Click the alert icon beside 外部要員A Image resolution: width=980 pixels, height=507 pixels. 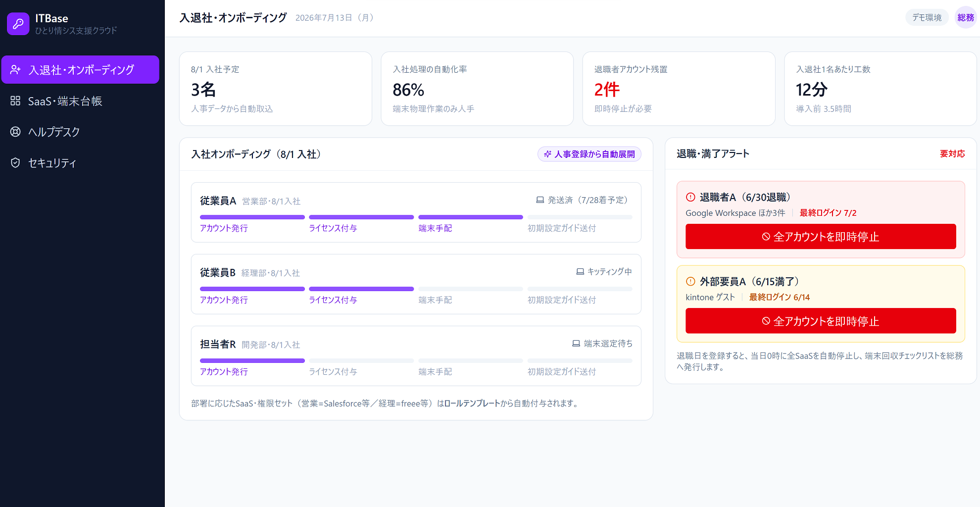click(690, 281)
